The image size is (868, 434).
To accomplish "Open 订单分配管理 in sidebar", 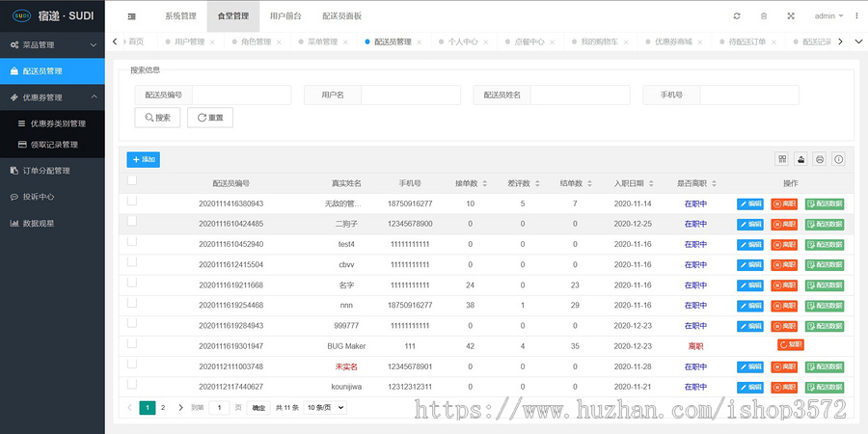I will pos(52,171).
